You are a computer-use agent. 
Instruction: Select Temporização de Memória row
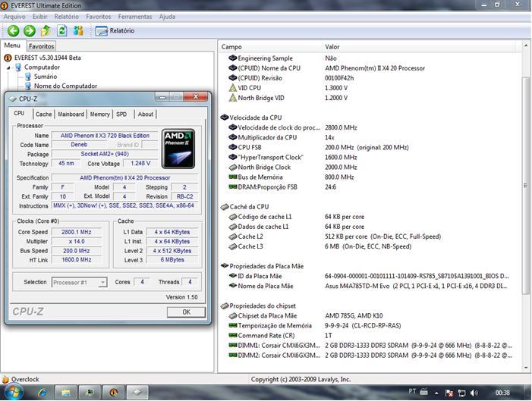[x=367, y=326]
